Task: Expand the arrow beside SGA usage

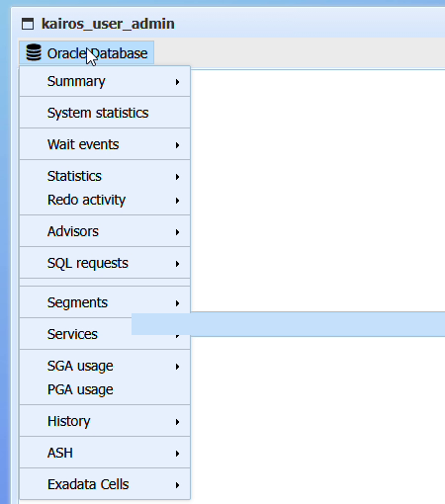Action: (177, 367)
